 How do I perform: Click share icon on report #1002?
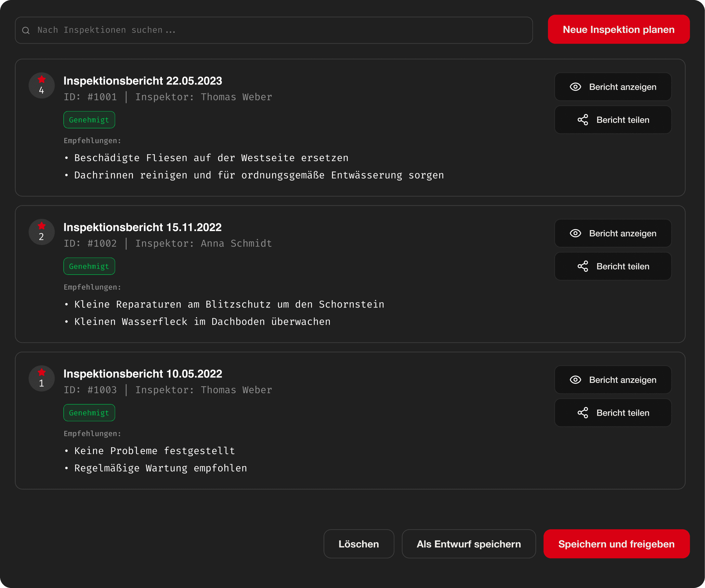point(582,266)
